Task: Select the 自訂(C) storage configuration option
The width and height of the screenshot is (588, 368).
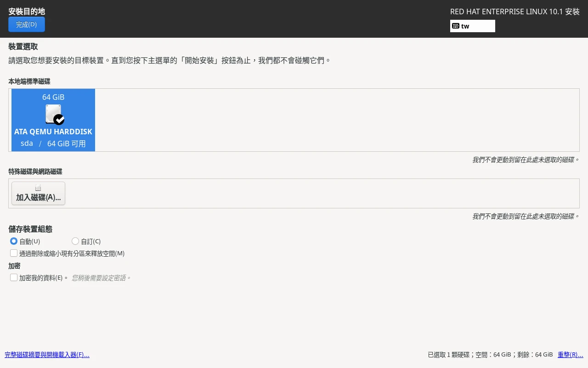Action: [75, 241]
